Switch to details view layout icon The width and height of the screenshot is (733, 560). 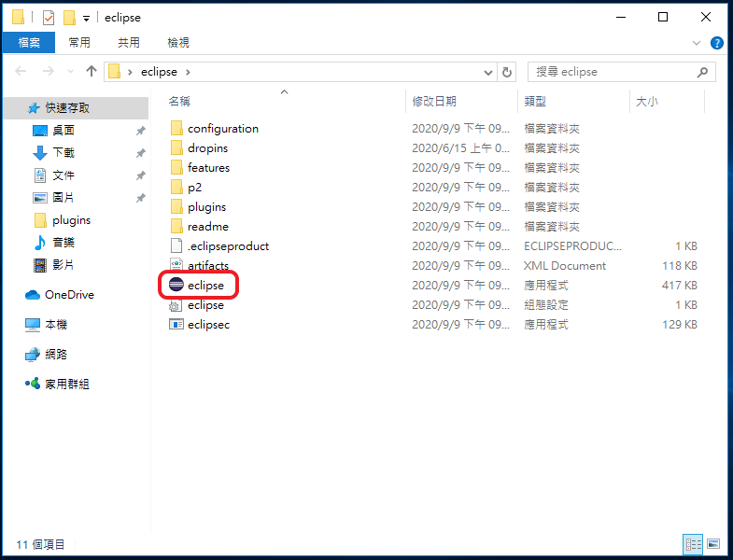(x=693, y=543)
